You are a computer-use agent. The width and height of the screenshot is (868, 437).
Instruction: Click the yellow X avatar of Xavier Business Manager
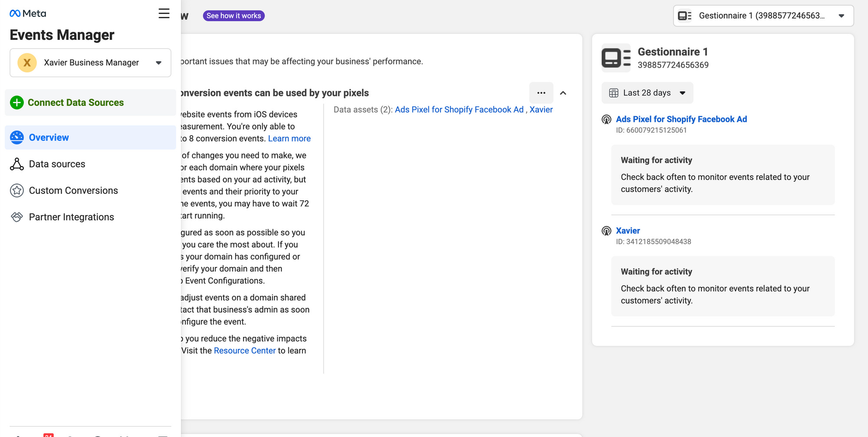27,63
